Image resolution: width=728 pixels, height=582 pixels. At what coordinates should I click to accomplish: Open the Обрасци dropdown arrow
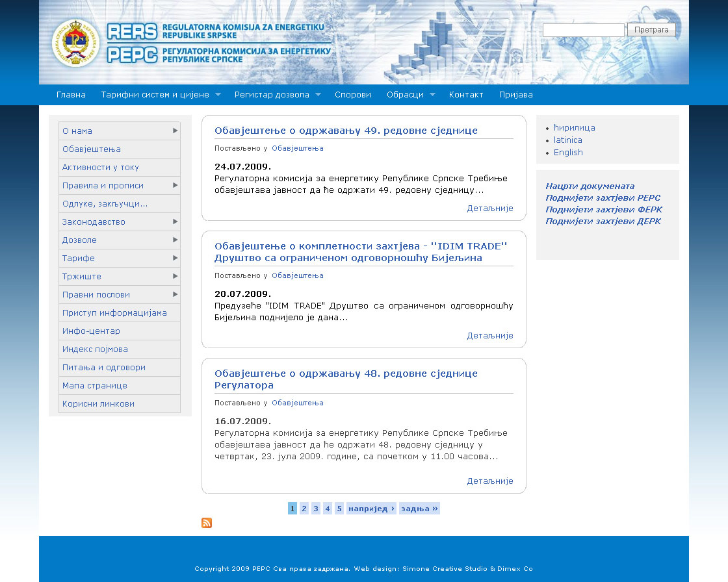coord(432,95)
